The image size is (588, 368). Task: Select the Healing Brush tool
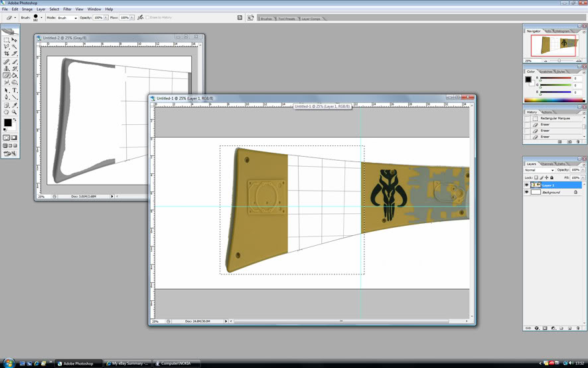[x=7, y=62]
